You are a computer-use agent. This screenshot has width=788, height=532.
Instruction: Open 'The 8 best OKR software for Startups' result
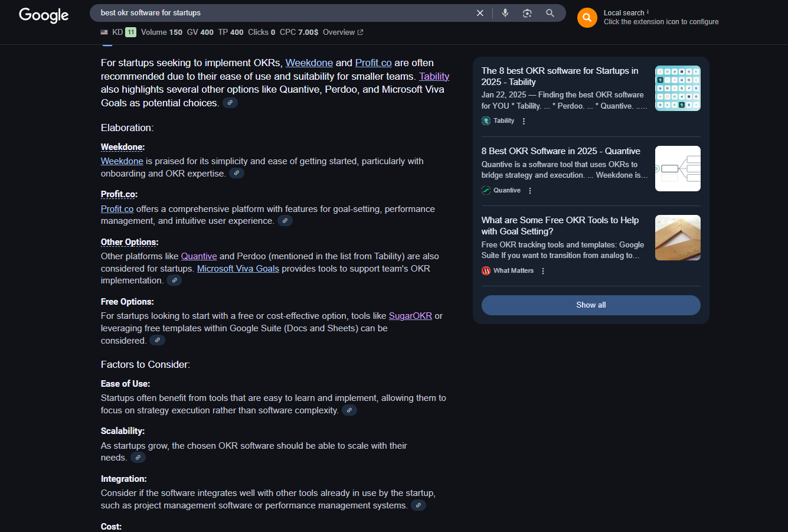(x=560, y=76)
